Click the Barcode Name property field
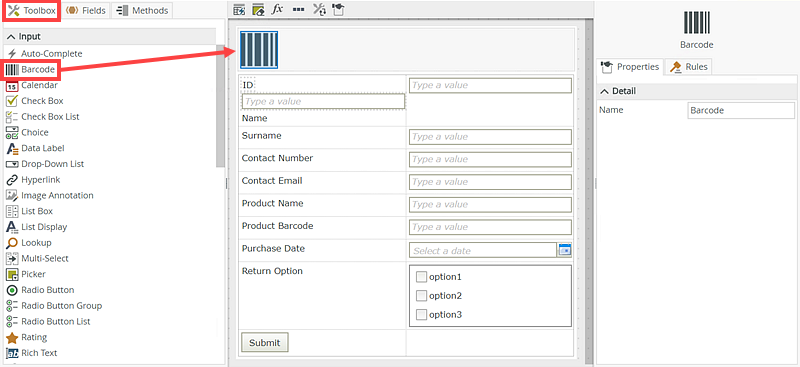 coord(741,110)
